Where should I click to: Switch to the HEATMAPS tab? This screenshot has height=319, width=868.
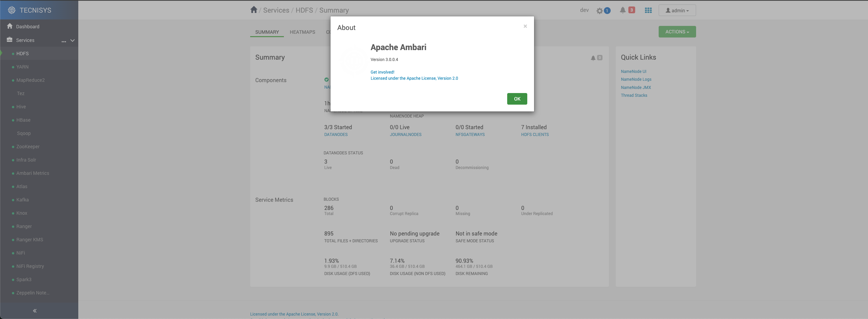(302, 32)
